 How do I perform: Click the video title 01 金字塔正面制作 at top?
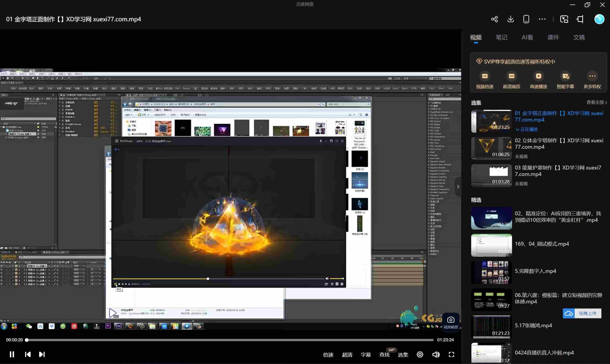point(74,19)
